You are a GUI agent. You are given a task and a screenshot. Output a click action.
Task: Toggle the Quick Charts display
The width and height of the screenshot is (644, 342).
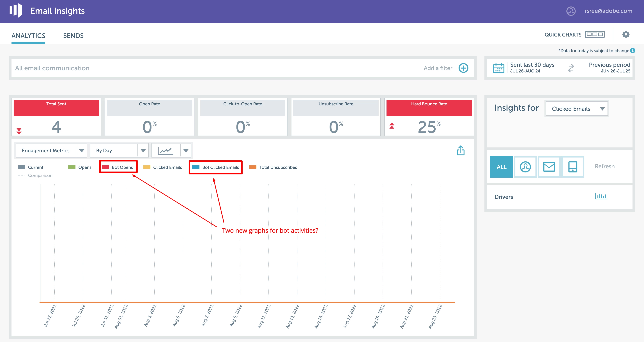(x=595, y=35)
